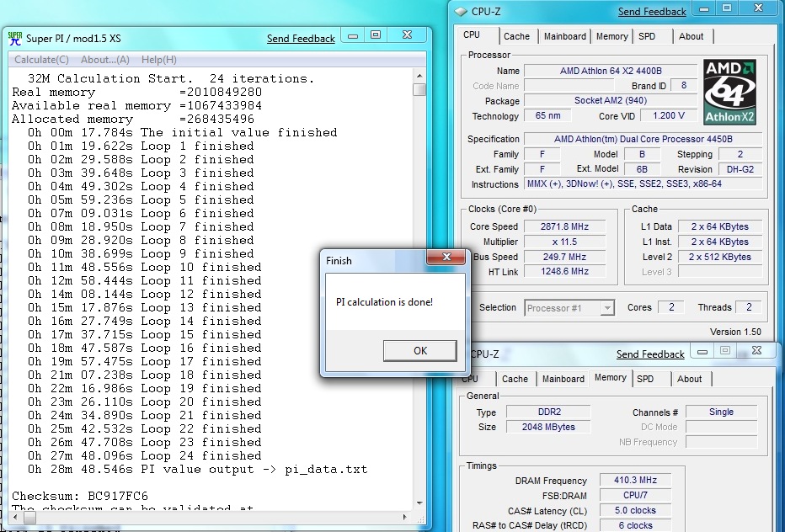Minimize the top CPU-Z window

[703, 8]
